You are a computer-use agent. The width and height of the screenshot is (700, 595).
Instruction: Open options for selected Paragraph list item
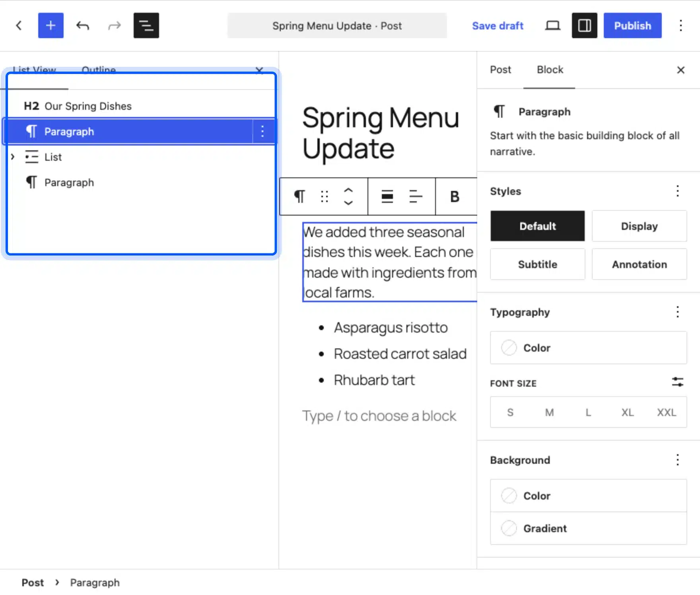262,131
